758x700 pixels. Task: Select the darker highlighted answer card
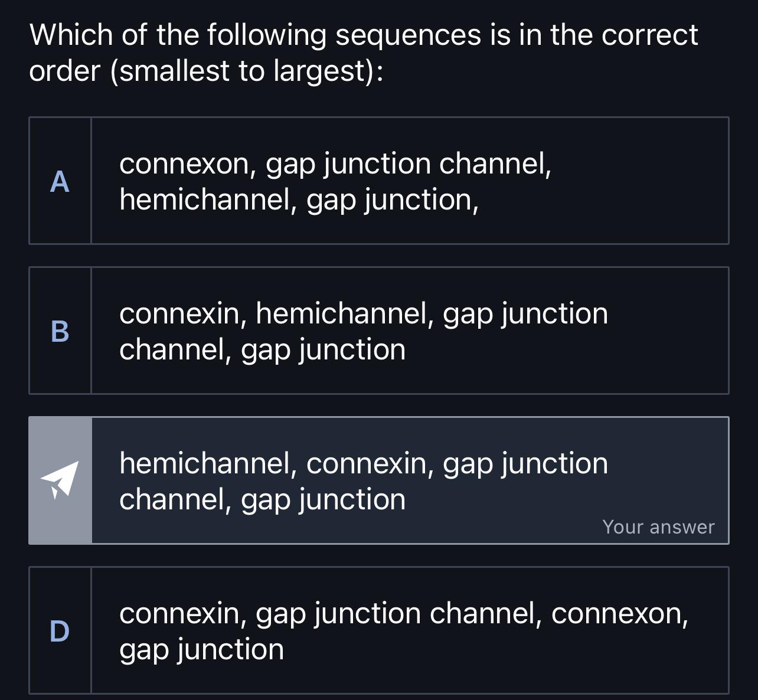[378, 480]
